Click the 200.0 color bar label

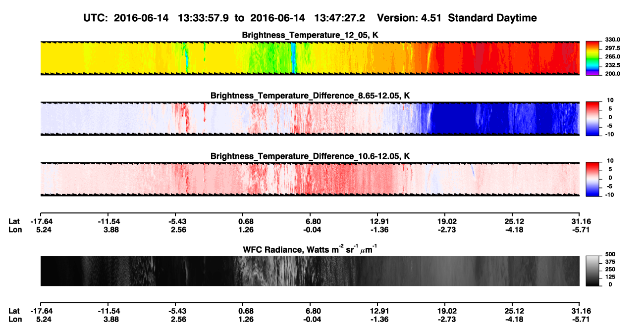pos(612,73)
